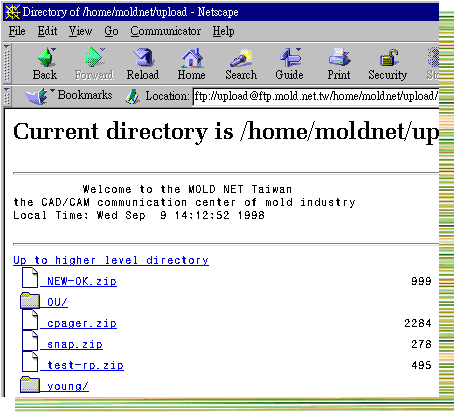
Task: Click the Back toolbar button
Action: [x=45, y=64]
